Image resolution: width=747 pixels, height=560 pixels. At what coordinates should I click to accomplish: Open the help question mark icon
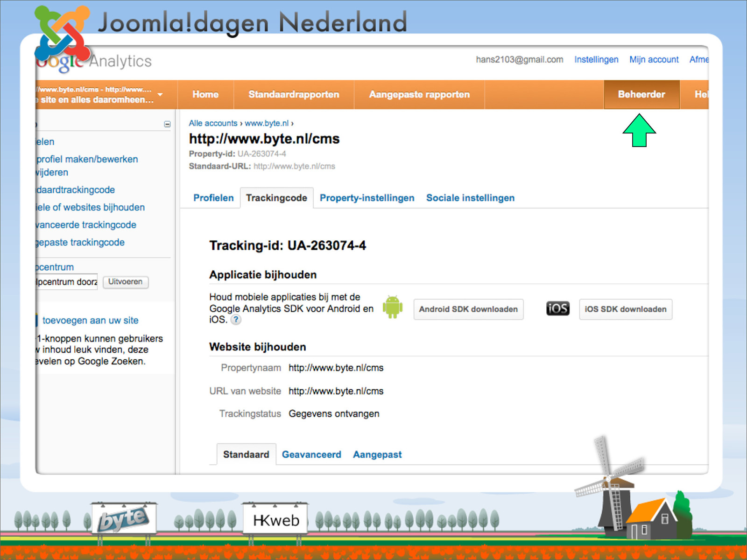click(x=236, y=320)
